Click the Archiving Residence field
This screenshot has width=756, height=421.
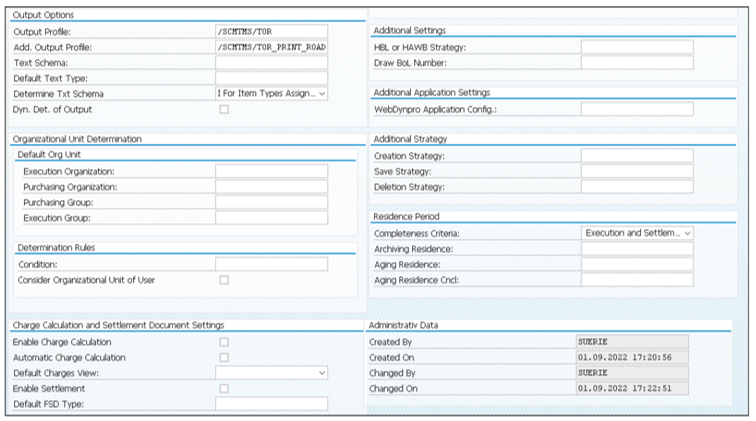coord(637,249)
